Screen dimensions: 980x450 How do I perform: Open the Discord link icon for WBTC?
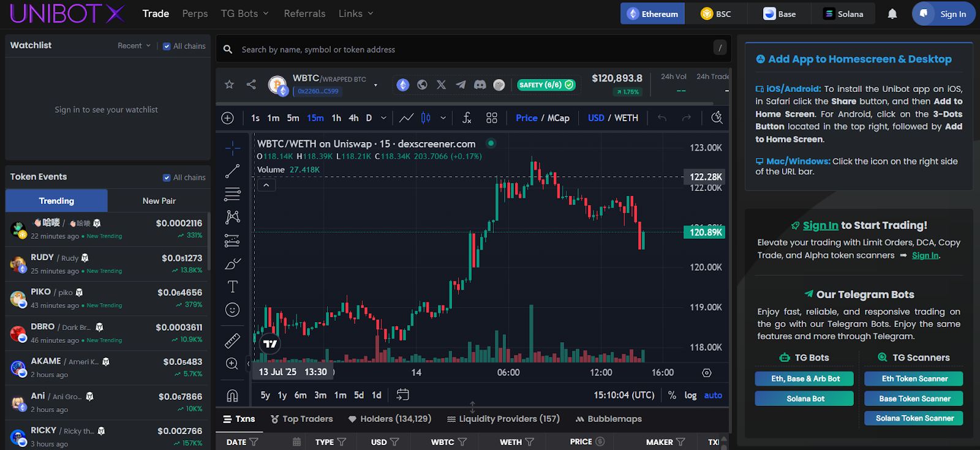pos(480,84)
